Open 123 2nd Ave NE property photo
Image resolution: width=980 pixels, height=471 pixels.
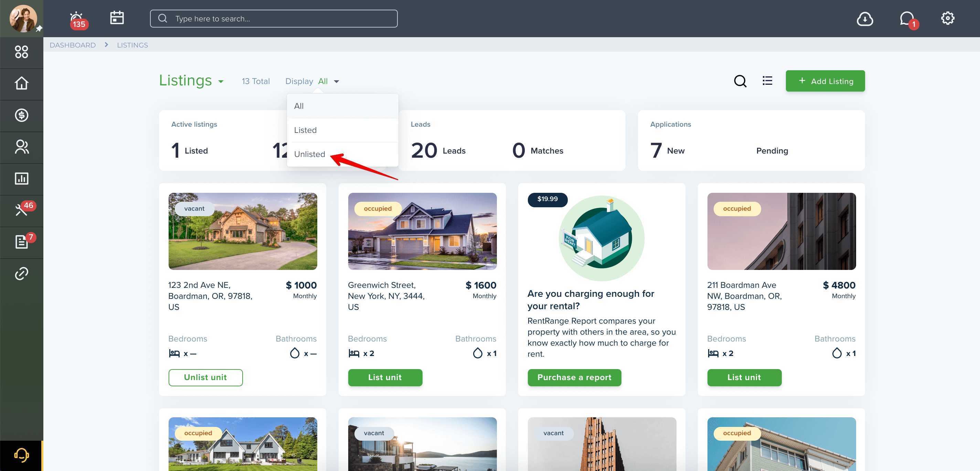[x=243, y=231]
